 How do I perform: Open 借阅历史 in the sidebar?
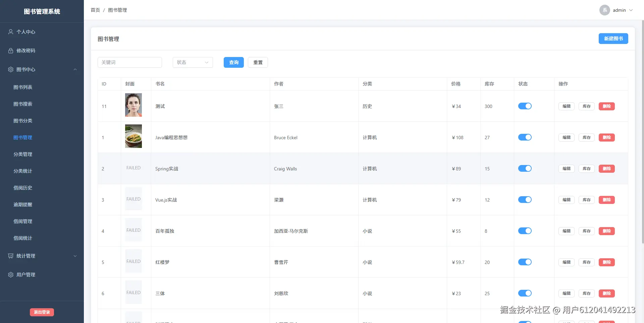(23, 188)
